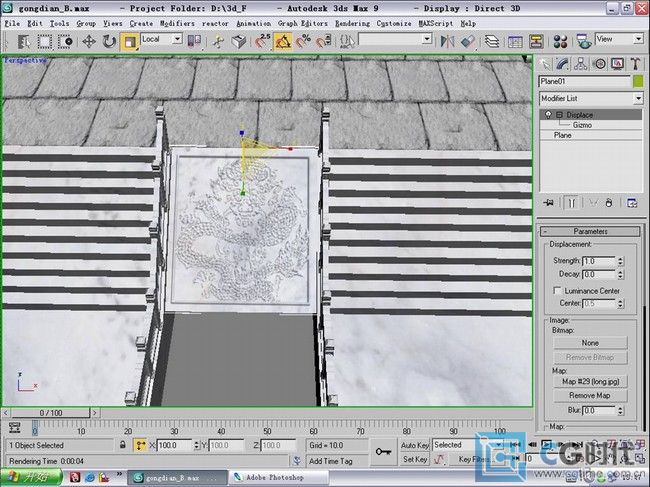Click the Add Time Tag label
This screenshot has width=650, height=487.
pos(330,461)
